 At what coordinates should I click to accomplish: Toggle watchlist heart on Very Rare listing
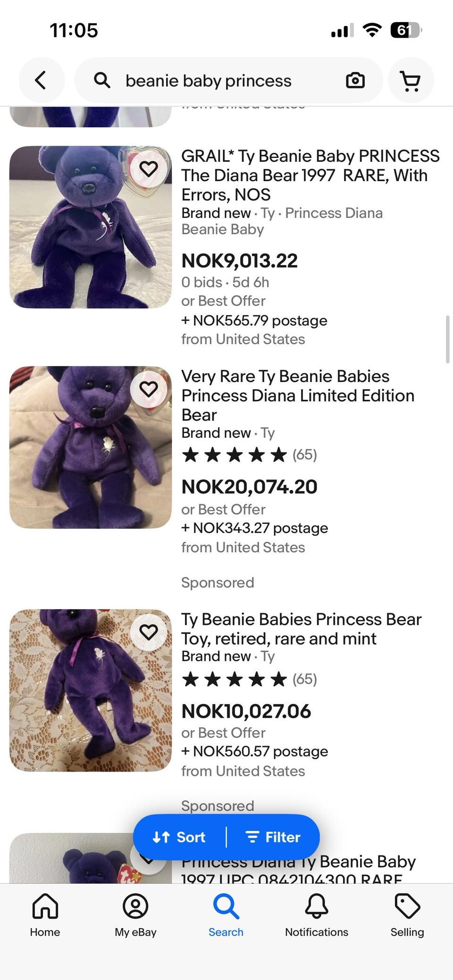149,389
